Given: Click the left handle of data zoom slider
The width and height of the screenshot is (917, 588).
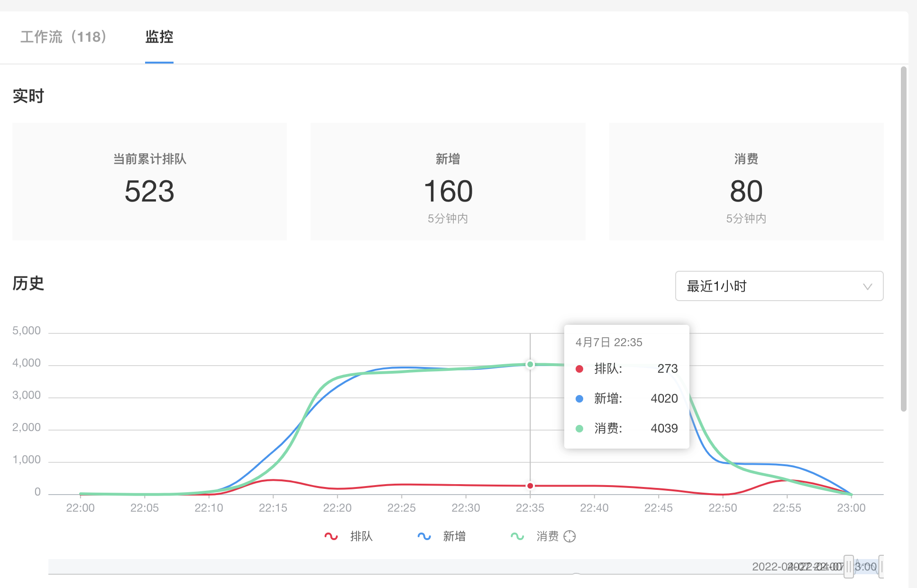Looking at the screenshot, I should coord(848,567).
